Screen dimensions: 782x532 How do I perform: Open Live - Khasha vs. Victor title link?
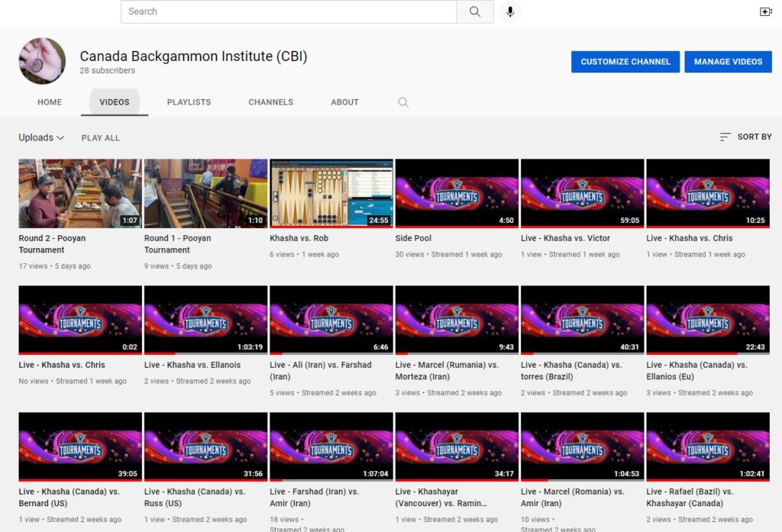coord(565,238)
